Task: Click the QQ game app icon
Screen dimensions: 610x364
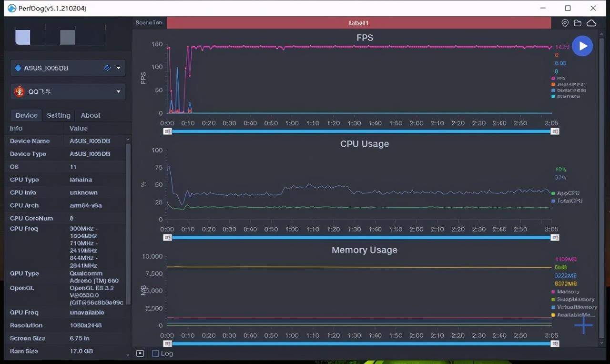Action: click(20, 91)
